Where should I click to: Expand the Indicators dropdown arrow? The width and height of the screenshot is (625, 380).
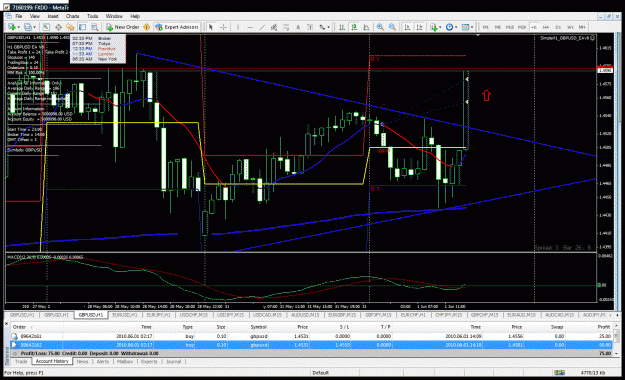click(x=440, y=27)
